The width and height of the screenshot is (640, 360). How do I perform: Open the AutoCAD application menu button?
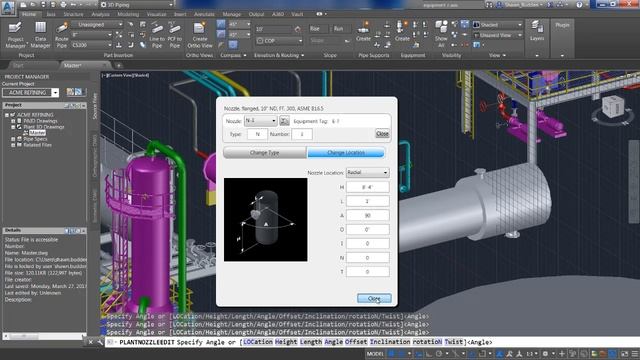click(x=8, y=7)
